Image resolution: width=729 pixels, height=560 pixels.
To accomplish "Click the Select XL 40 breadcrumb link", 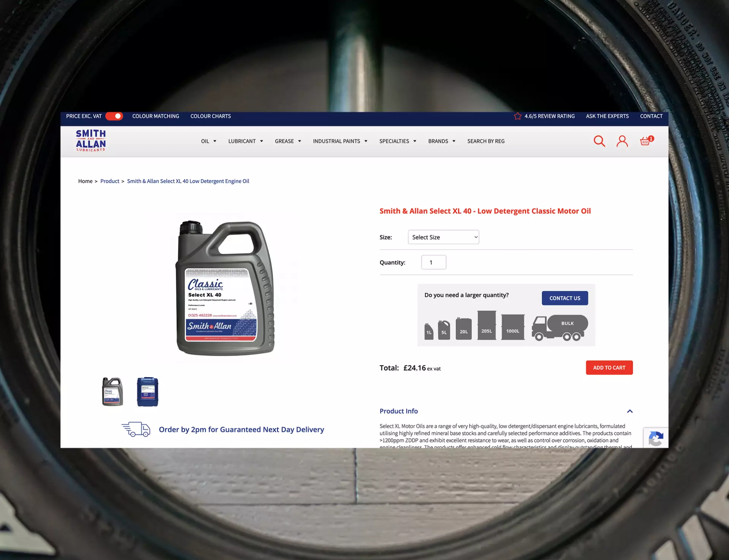I will tap(188, 181).
